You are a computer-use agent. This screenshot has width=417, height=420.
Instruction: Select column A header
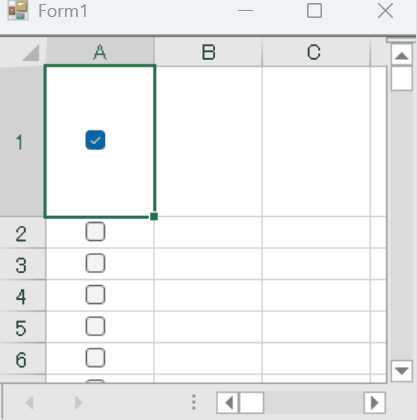click(100, 52)
